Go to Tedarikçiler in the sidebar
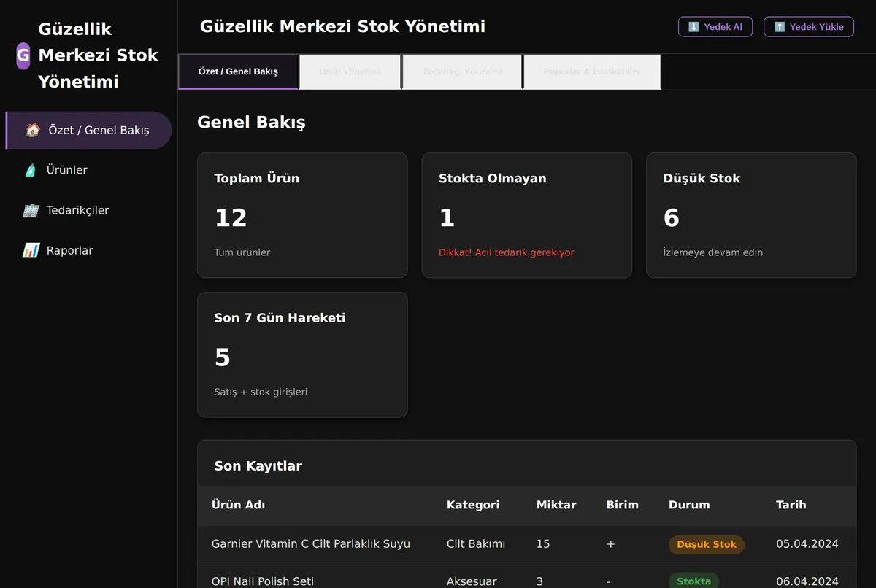Viewport: 876px width, 588px height. 88,210
